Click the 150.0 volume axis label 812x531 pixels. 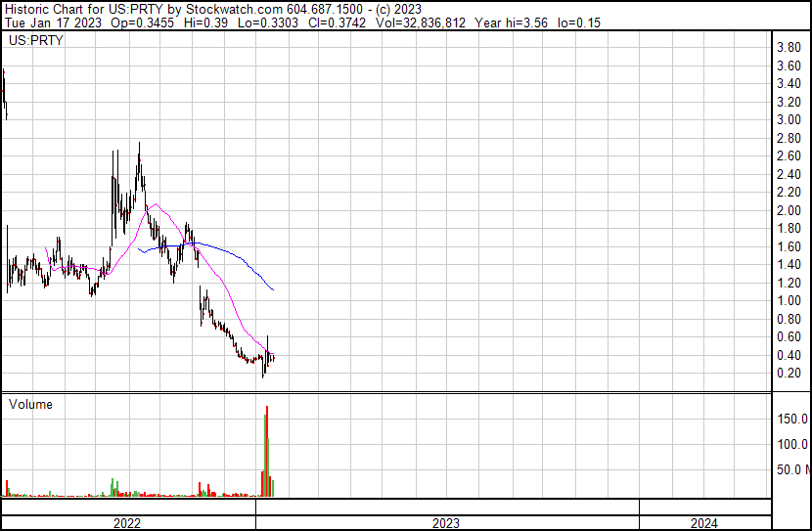[x=792, y=419]
